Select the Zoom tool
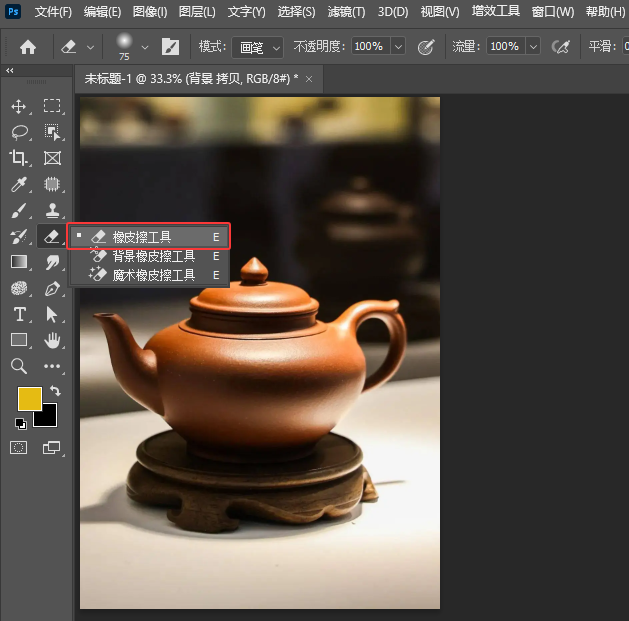This screenshot has height=621, width=629. 18,366
